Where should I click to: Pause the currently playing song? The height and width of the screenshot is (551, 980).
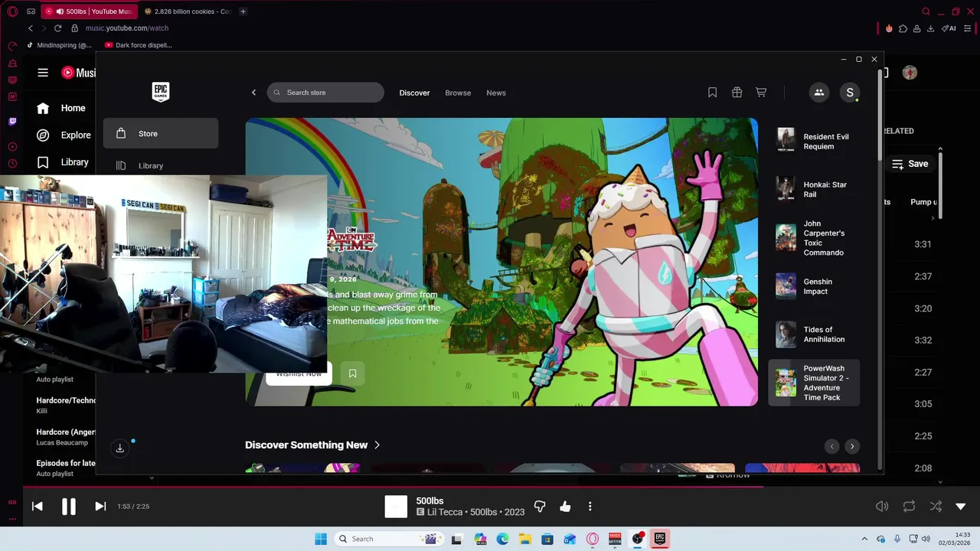pyautogui.click(x=69, y=507)
